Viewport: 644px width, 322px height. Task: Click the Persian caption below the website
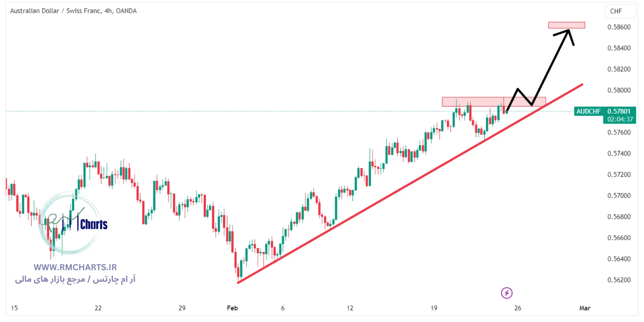click(75, 279)
